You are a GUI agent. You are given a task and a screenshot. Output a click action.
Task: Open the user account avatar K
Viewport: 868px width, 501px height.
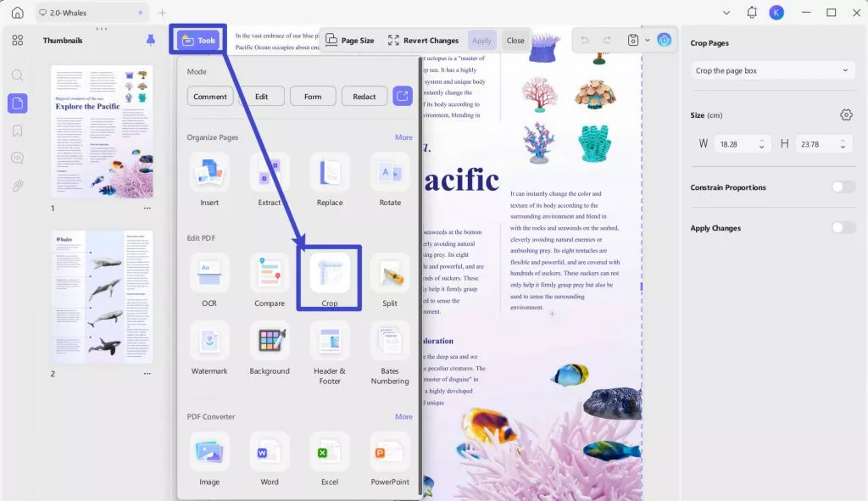pyautogui.click(x=776, y=12)
